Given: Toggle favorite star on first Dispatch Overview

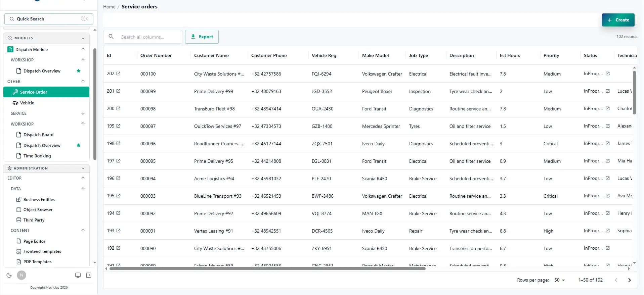Looking at the screenshot, I should [x=79, y=71].
